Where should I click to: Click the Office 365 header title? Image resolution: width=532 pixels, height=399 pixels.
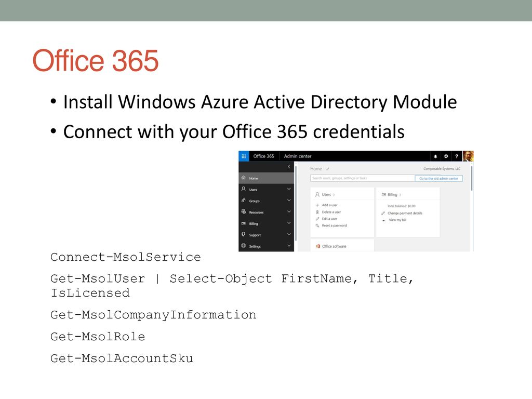tap(263, 156)
